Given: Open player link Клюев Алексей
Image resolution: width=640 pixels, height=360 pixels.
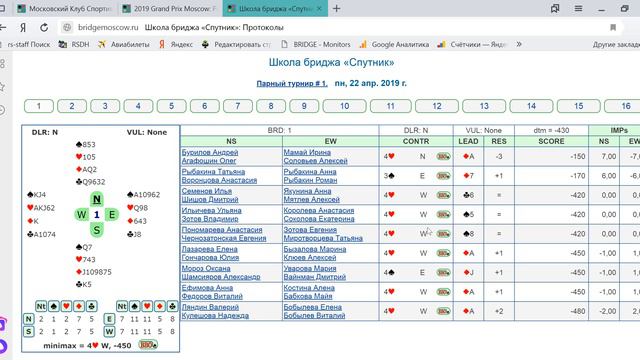Looking at the screenshot, I should [310, 258].
